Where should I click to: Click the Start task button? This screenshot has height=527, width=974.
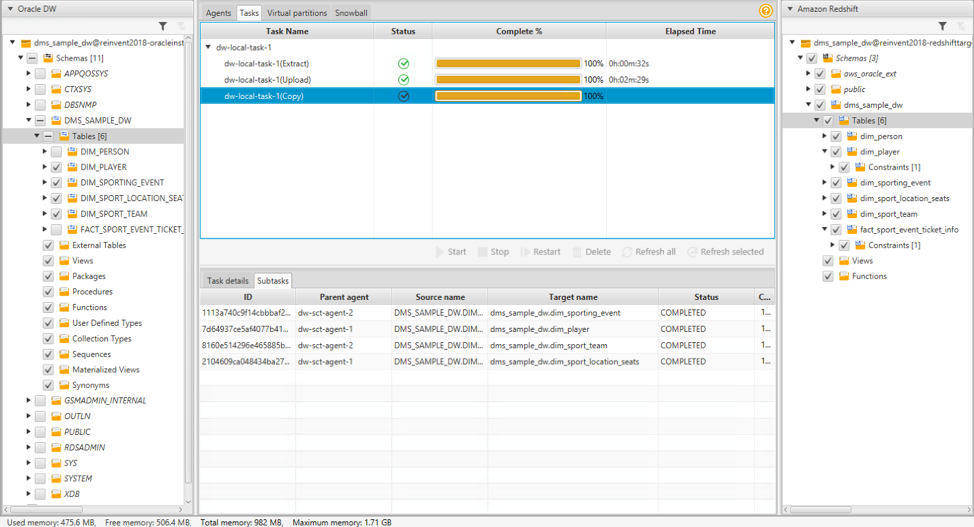coord(451,252)
